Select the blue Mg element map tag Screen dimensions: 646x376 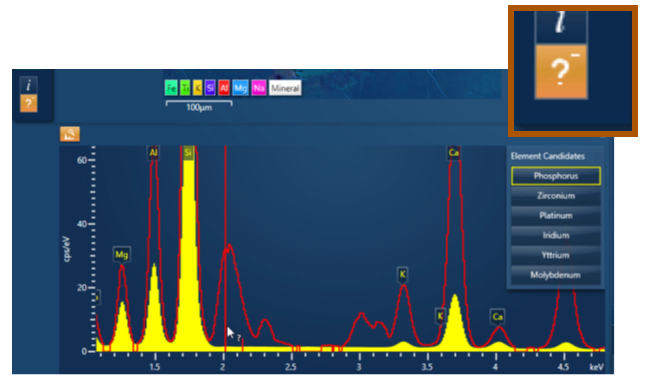tap(241, 88)
